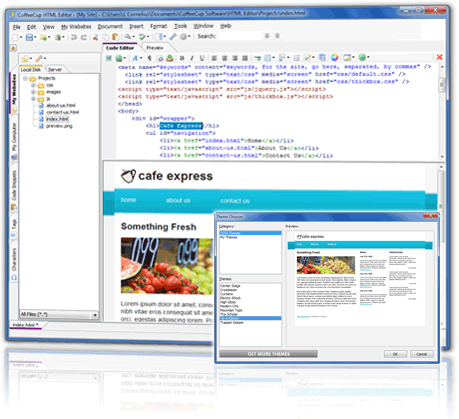The width and height of the screenshot is (459, 419).
Task: Open the My Websites menu
Action: 76,27
